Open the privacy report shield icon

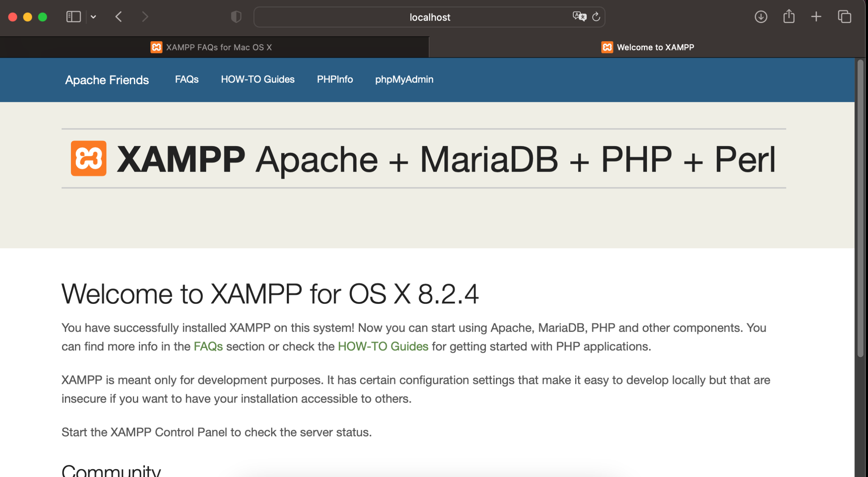tap(236, 17)
